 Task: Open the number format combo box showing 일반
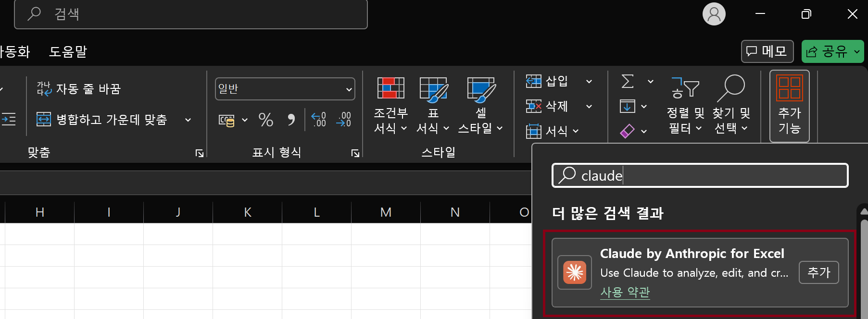(285, 89)
